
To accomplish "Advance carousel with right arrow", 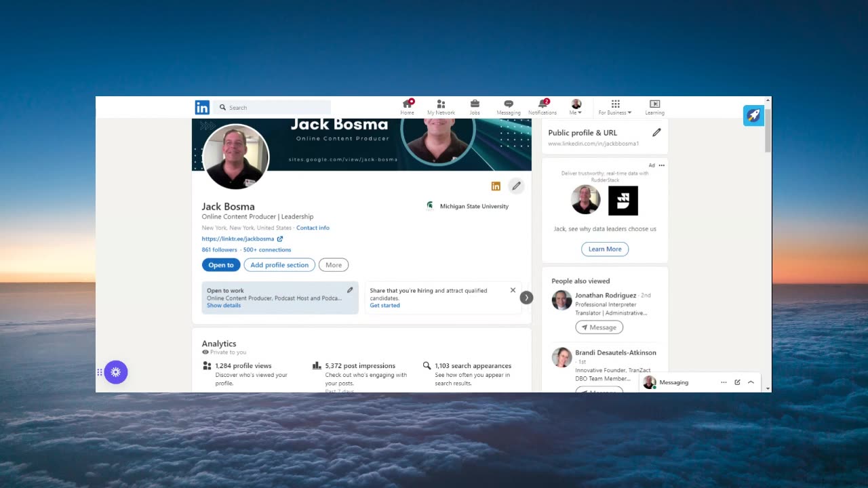I will pos(526,298).
